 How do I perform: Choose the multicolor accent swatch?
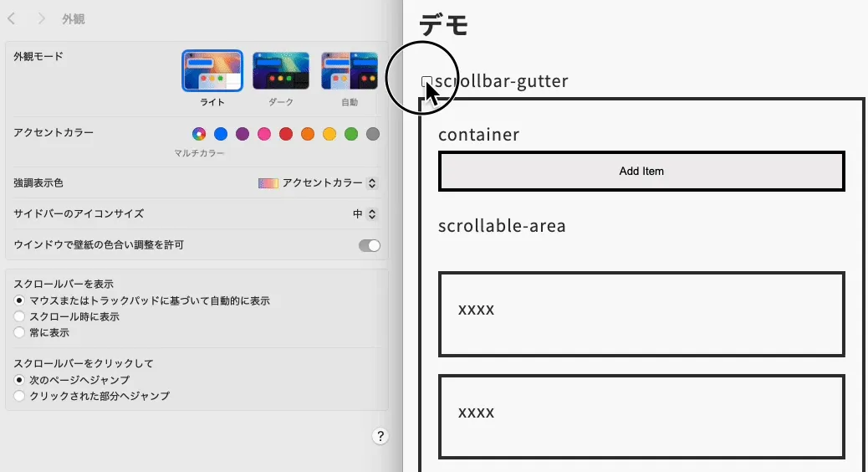199,134
